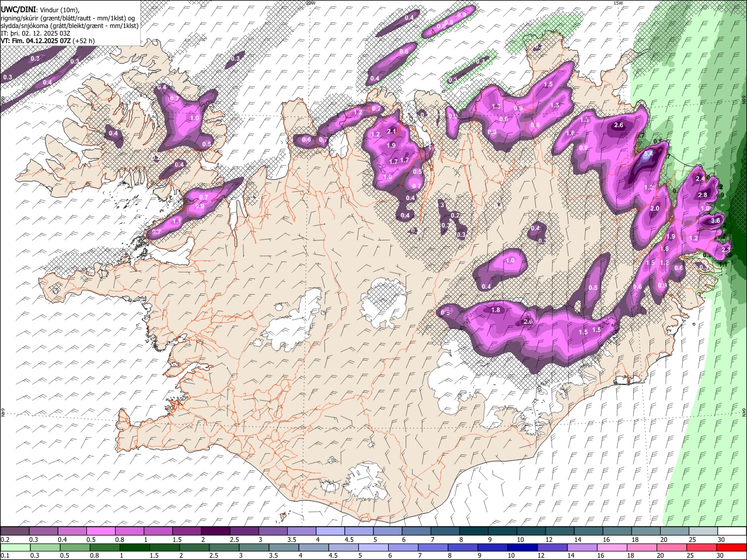This screenshot has width=747, height=560.
Task: Click the 0.1 pale green rain scale swatch
Action: click(x=15, y=548)
